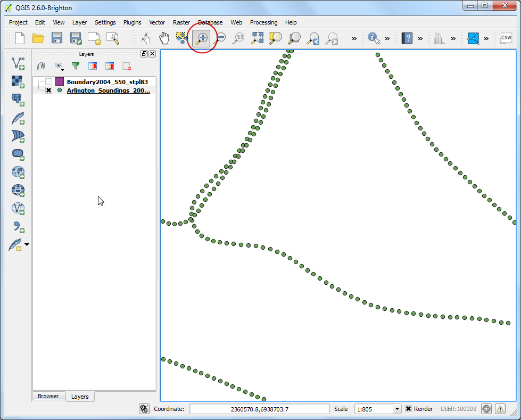Click the Add MSSQL Spatial Layer icon
This screenshot has height=420, width=521.
tap(18, 136)
